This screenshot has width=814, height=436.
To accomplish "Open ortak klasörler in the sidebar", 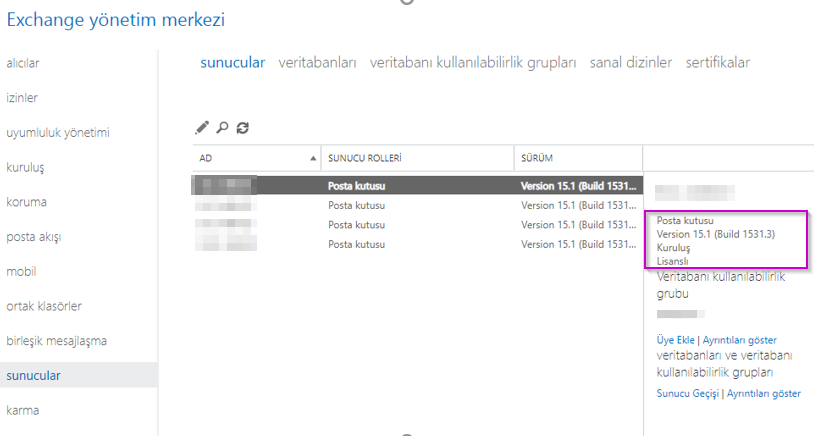I will coord(44,306).
